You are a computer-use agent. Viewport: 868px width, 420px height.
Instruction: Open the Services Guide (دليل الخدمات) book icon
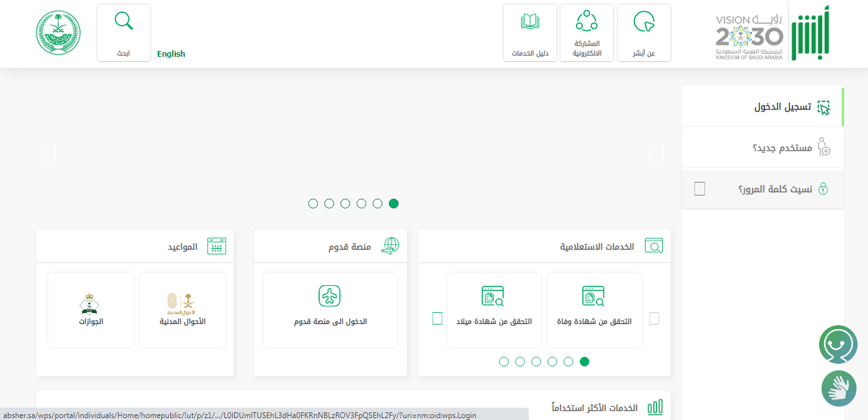tap(529, 22)
